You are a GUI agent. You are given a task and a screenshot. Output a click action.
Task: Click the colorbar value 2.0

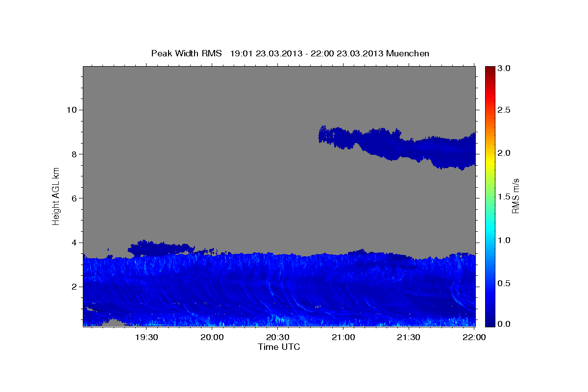point(504,153)
